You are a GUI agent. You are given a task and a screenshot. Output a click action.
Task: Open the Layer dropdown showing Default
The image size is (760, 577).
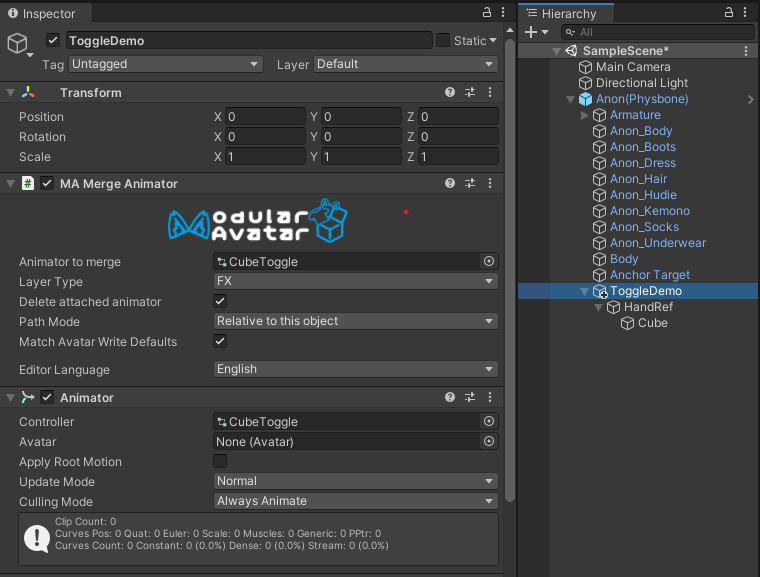pyautogui.click(x=406, y=64)
